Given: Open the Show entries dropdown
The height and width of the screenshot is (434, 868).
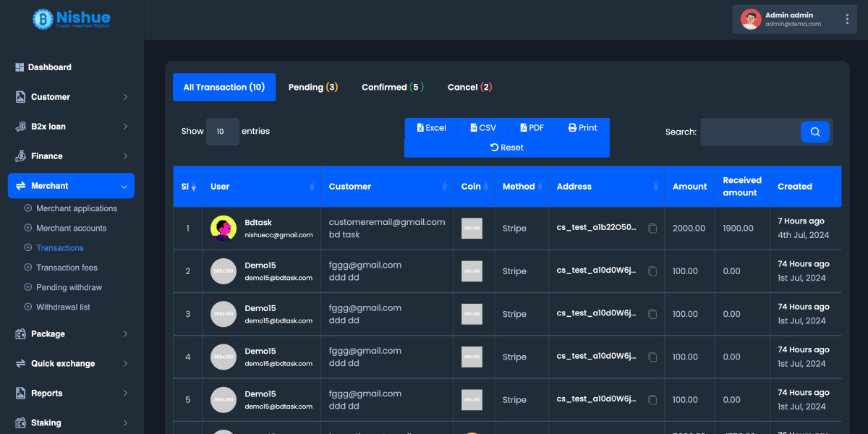Looking at the screenshot, I should pos(222,132).
